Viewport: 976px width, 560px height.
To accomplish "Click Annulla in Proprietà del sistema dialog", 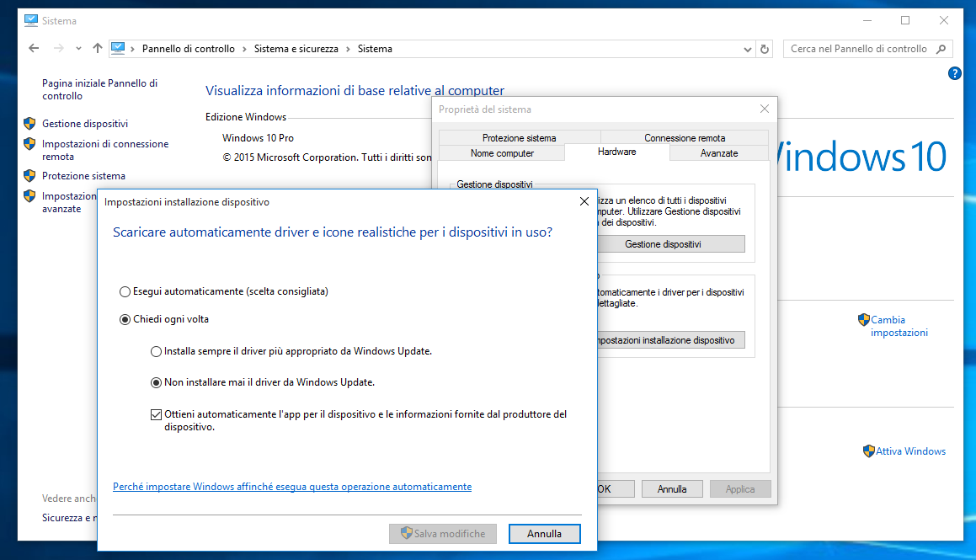I will [672, 489].
